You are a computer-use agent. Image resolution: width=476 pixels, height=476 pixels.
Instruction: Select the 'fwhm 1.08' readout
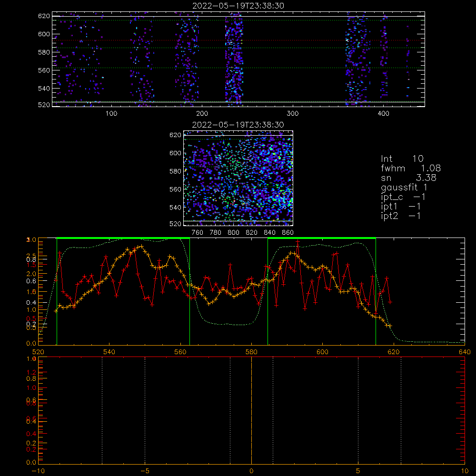[x=411, y=168]
